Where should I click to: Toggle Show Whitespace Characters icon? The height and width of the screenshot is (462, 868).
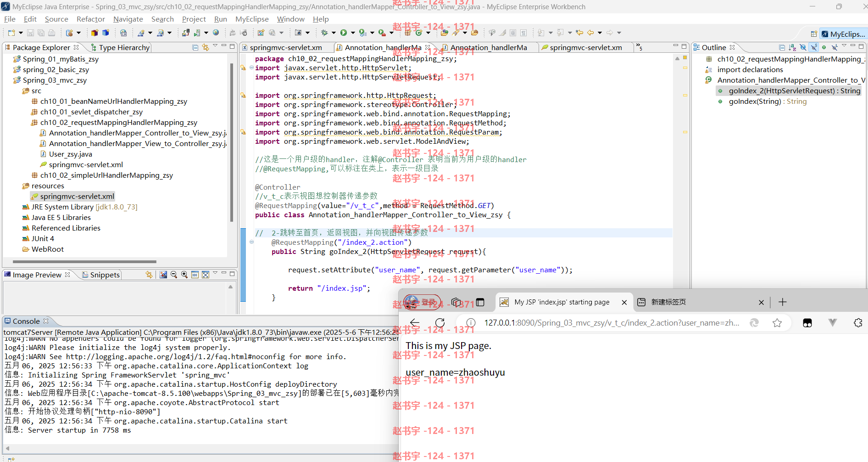pyautogui.click(x=523, y=33)
